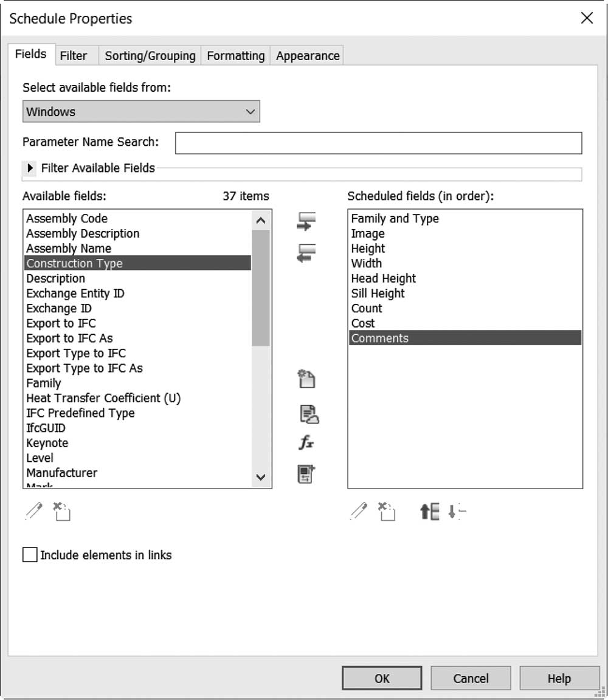The image size is (608, 700).
Task: Select Export to IFC As field
Action: click(137, 338)
